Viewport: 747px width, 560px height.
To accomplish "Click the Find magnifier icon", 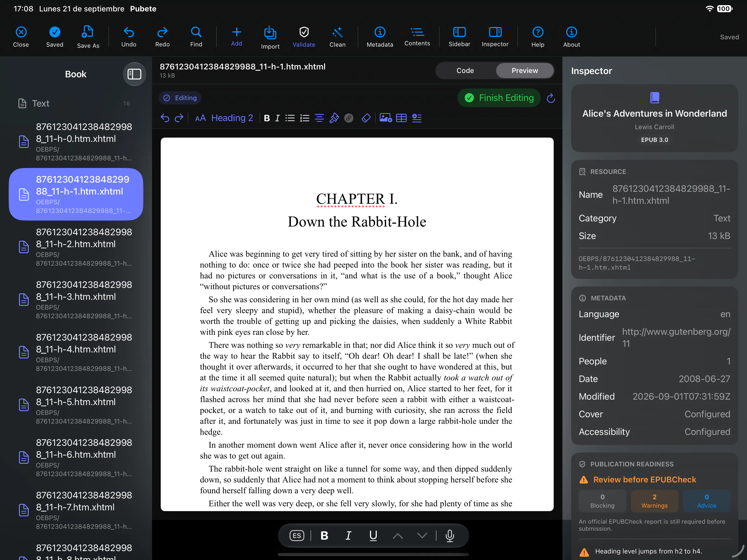I will 196,32.
